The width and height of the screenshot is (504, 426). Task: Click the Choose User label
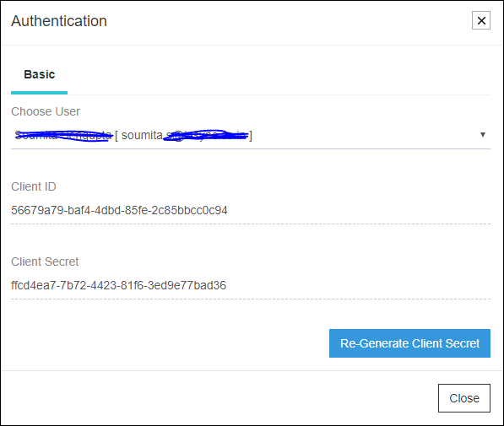46,111
